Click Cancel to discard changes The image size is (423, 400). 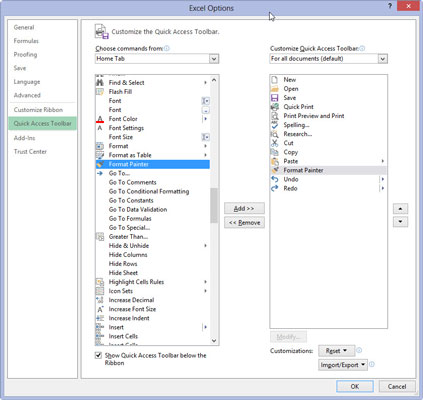tap(397, 386)
